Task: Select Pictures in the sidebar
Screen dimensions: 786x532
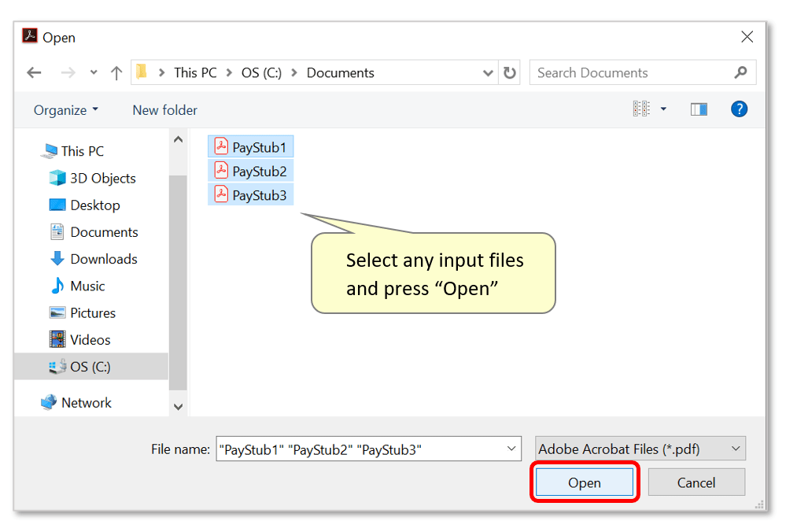Action: coord(83,313)
